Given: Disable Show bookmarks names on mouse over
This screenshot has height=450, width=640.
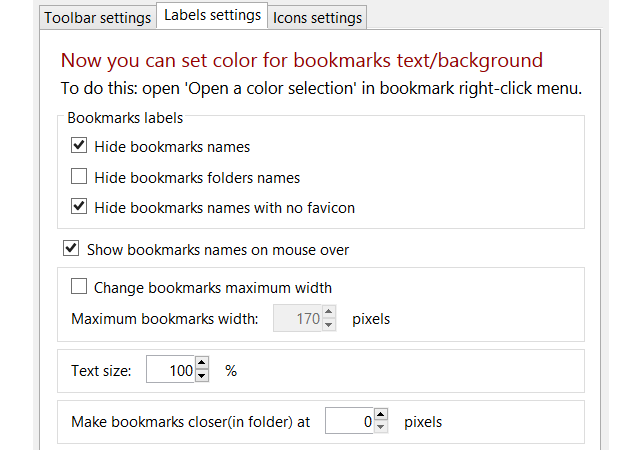Looking at the screenshot, I should pos(72,249).
